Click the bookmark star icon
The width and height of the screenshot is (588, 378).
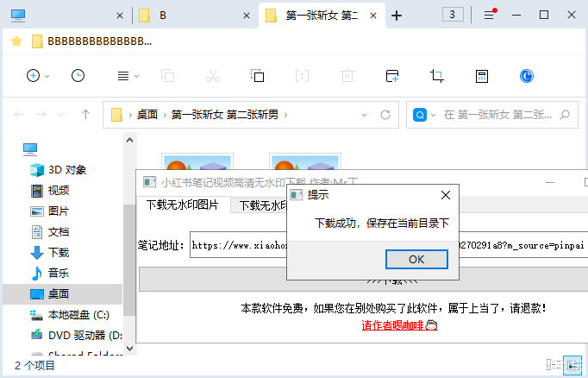point(16,41)
